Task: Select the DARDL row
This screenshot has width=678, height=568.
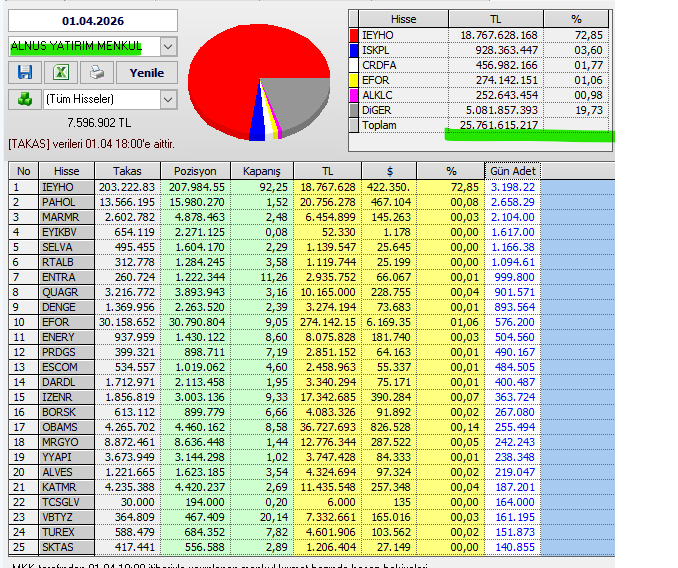Action: pos(311,382)
